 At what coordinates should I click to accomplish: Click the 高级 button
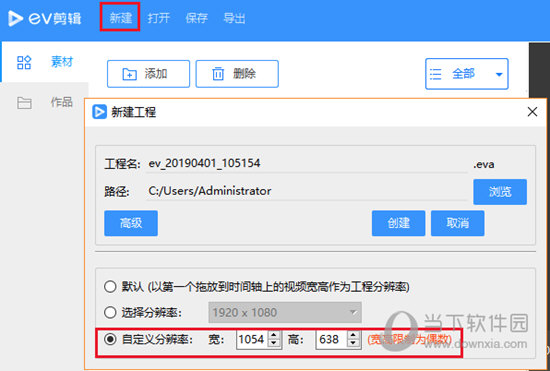(x=131, y=223)
